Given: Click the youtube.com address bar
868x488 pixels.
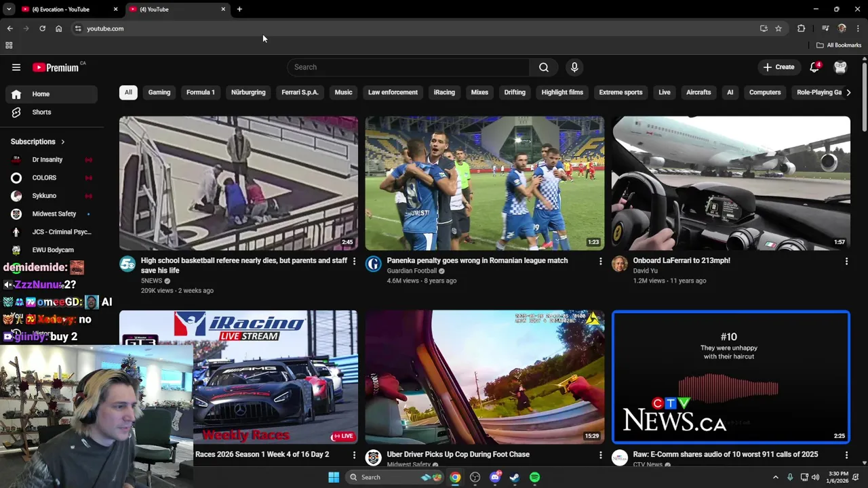Looking at the screenshot, I should [414, 28].
